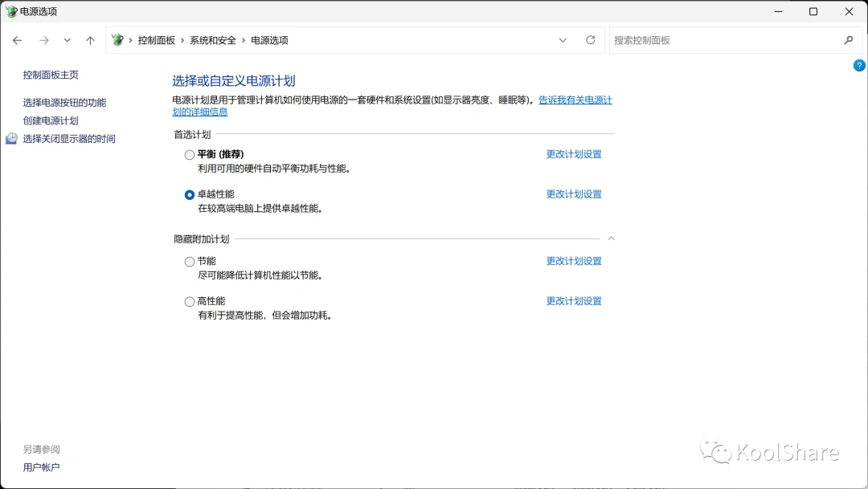Click the power options icon in address bar
This screenshot has height=489, width=868.
117,40
